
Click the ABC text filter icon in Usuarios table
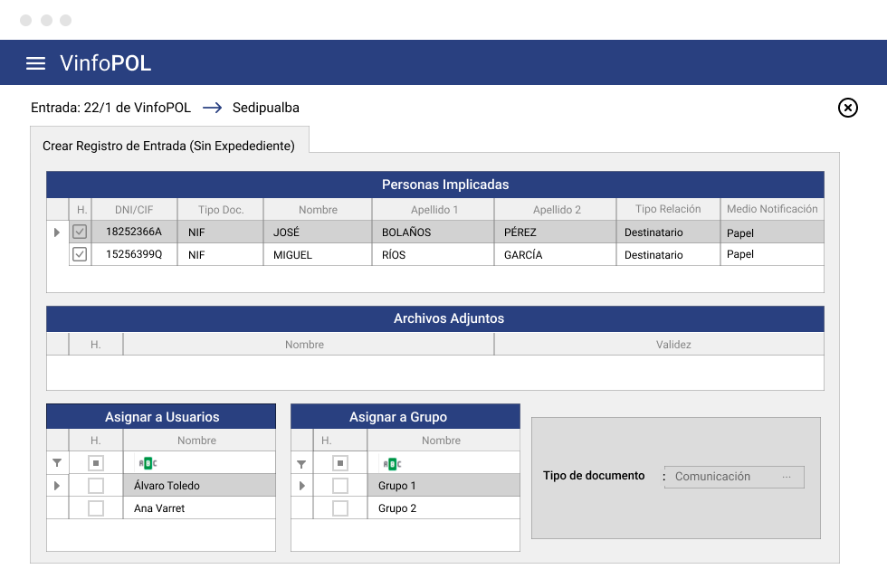[x=148, y=463]
